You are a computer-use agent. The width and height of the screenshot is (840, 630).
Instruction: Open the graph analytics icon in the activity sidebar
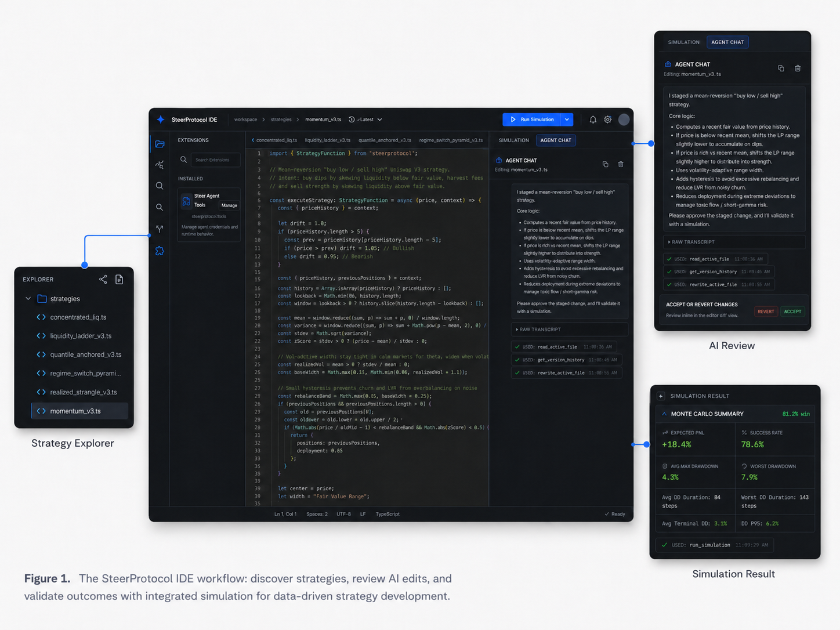[x=160, y=165]
